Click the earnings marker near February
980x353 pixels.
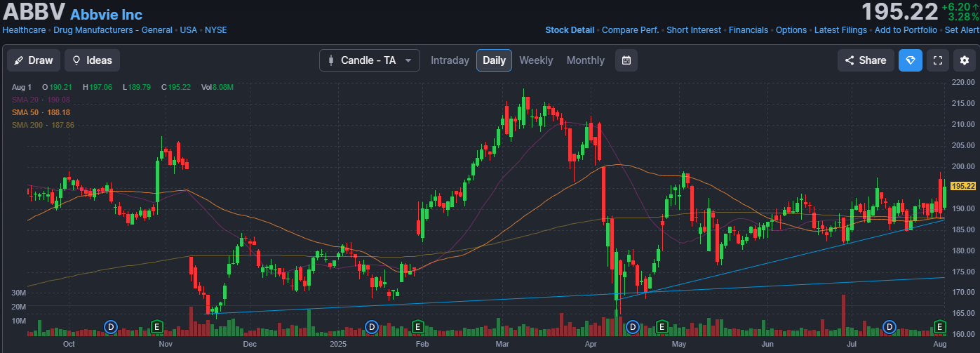tap(417, 326)
